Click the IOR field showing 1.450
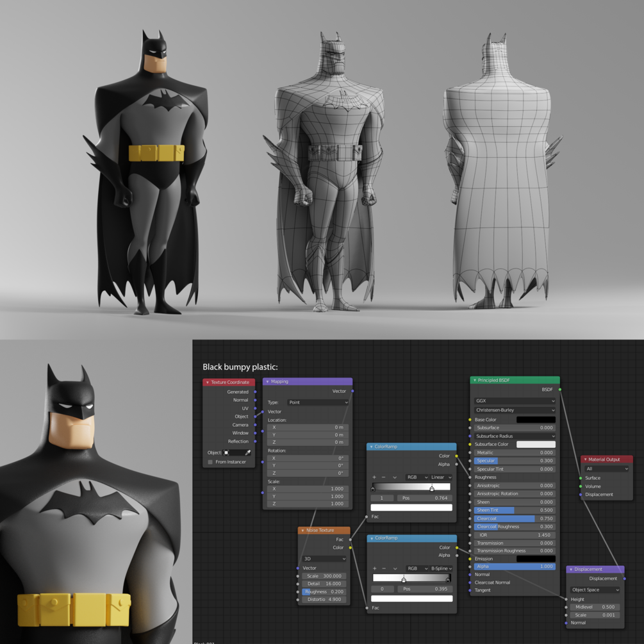Screen dimensions: 644x644 (515, 535)
